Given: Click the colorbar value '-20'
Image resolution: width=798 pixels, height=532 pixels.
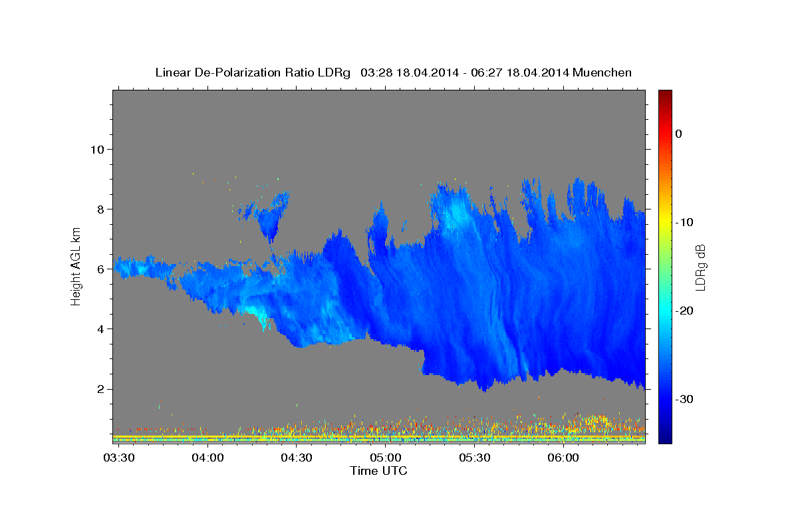Looking at the screenshot, I should tap(684, 311).
